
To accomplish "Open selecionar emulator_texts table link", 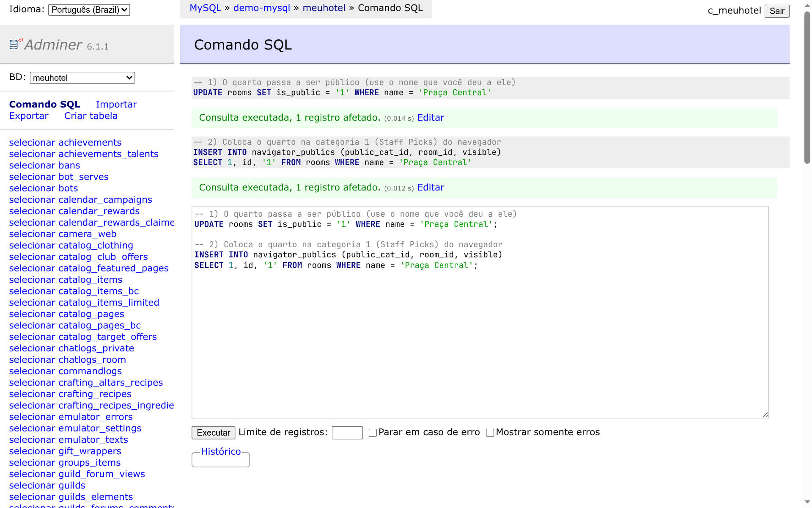I will click(69, 440).
